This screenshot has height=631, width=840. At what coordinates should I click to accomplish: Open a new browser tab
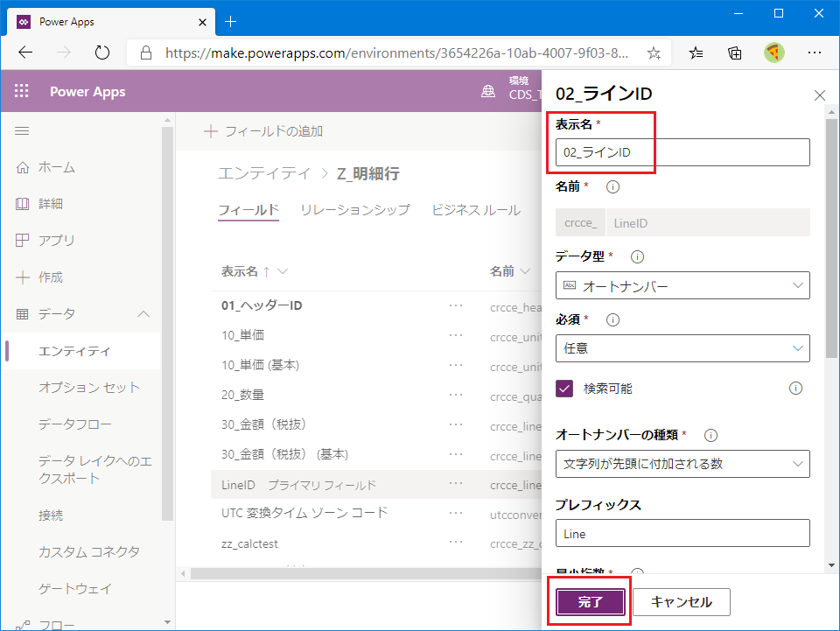[x=230, y=21]
